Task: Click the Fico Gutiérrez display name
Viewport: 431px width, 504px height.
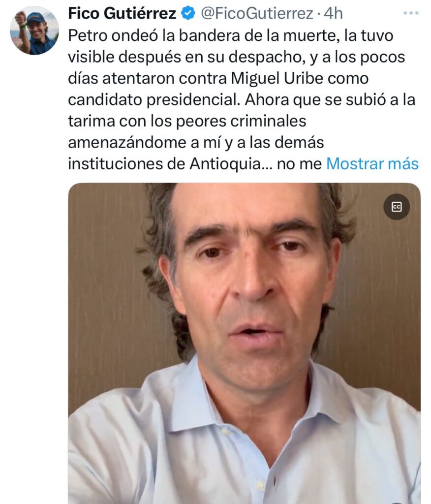Action: [x=122, y=13]
